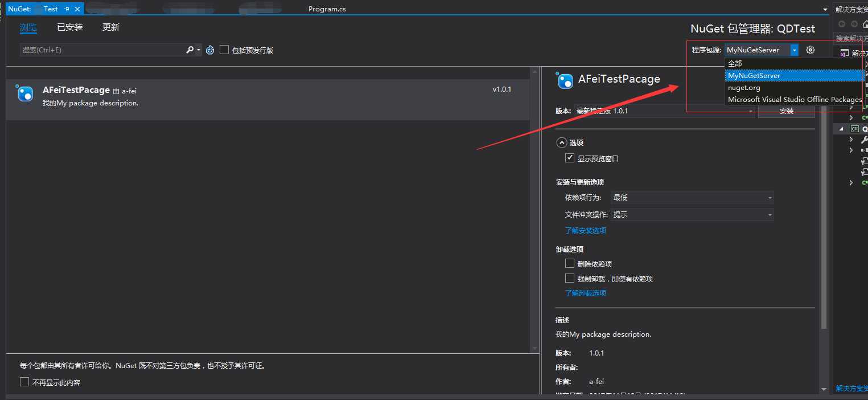Toggle 包括预发行版 checkbox
The width and height of the screenshot is (868, 400).
tap(224, 50)
